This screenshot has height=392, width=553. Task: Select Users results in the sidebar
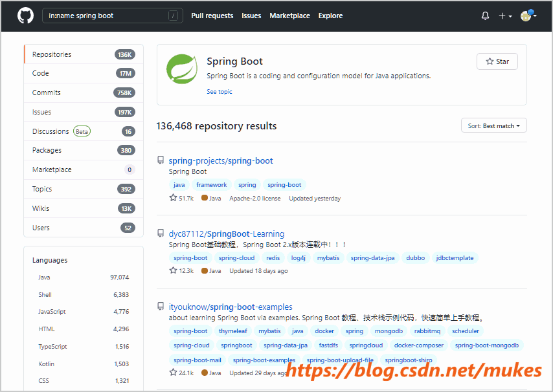(84, 228)
